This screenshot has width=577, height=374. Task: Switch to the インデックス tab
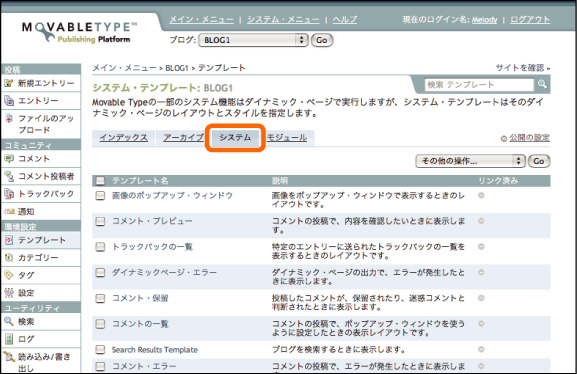(x=124, y=138)
